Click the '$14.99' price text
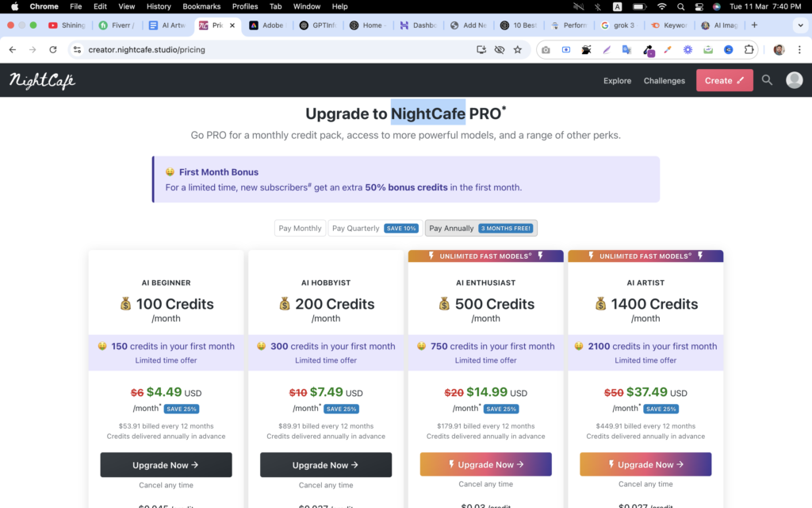Image resolution: width=812 pixels, height=508 pixels. point(487,392)
